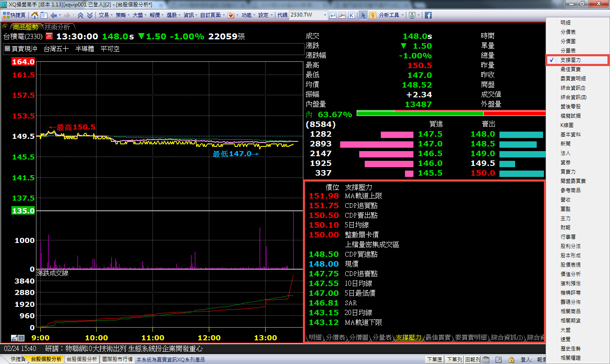
Task: Open the 大盤 market menu
Action: click(139, 15)
